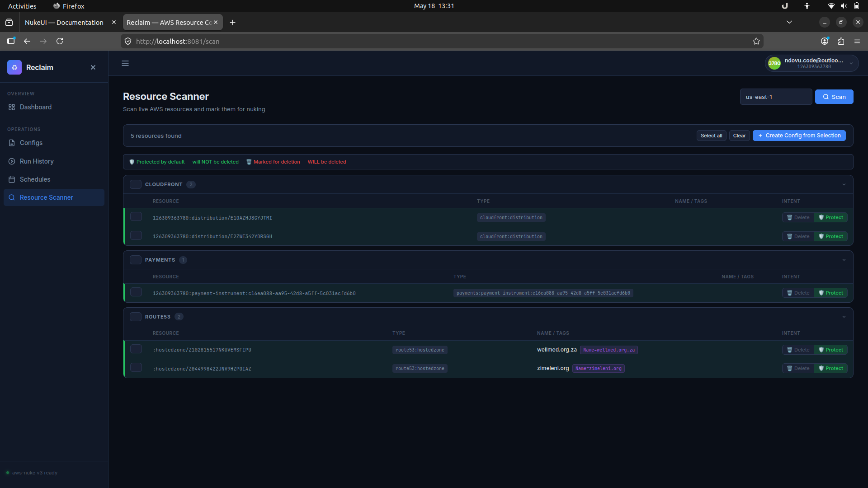
Task: Select Resource Scanner in sidebar
Action: point(54,197)
